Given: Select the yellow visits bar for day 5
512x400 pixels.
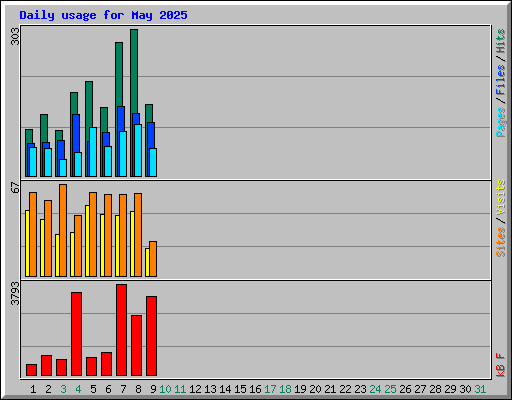Looking at the screenshot, I should (x=87, y=241).
